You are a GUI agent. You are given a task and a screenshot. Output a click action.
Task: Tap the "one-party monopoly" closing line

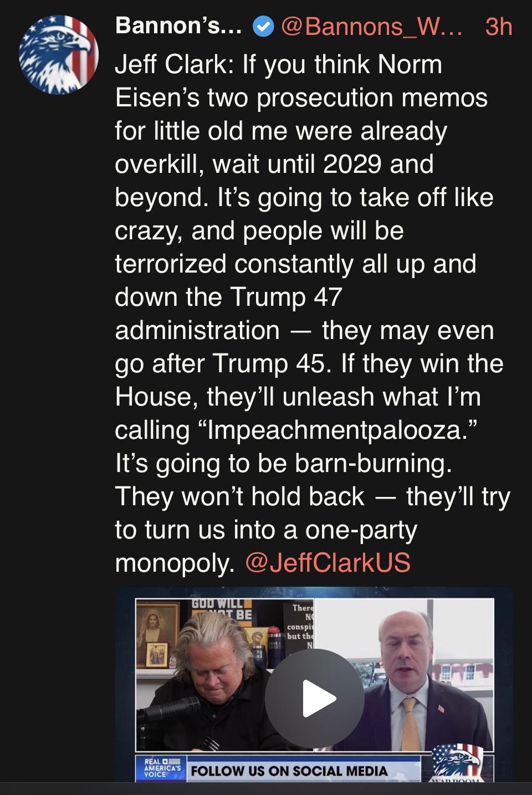click(x=266, y=546)
